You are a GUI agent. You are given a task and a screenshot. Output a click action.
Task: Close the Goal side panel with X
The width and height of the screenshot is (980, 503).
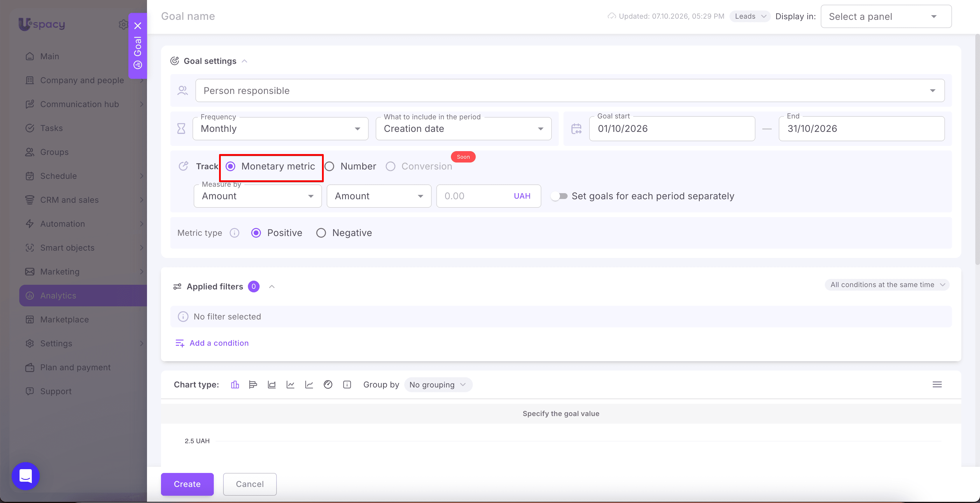pyautogui.click(x=138, y=26)
